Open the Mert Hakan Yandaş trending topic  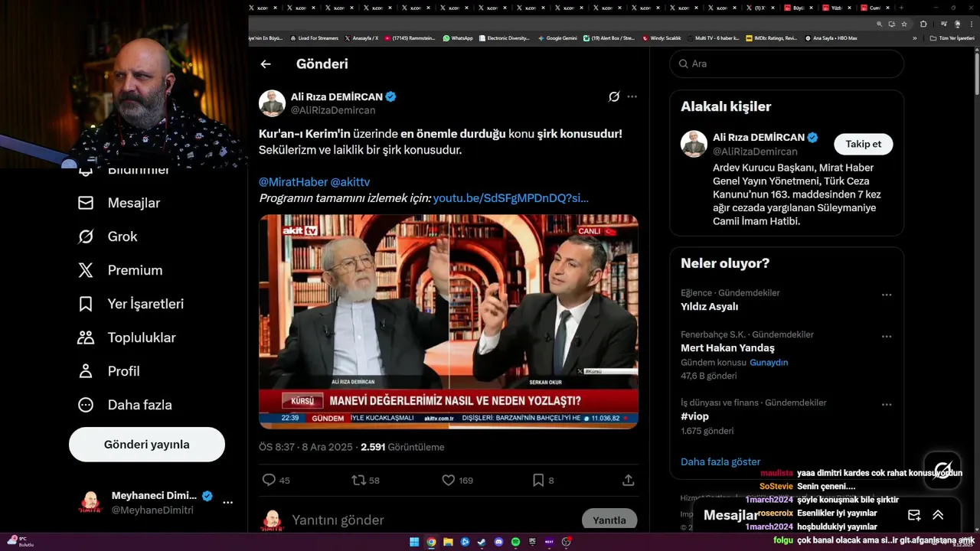tap(727, 347)
